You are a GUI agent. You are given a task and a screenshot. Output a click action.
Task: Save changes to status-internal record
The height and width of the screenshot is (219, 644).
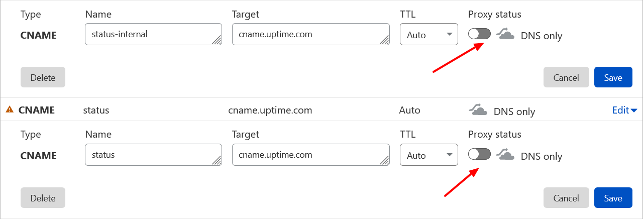tap(613, 77)
